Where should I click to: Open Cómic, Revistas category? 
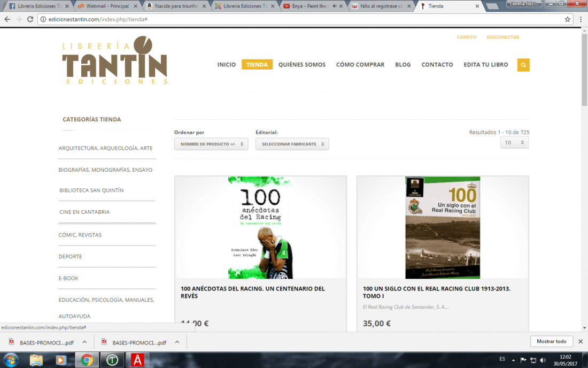80,235
